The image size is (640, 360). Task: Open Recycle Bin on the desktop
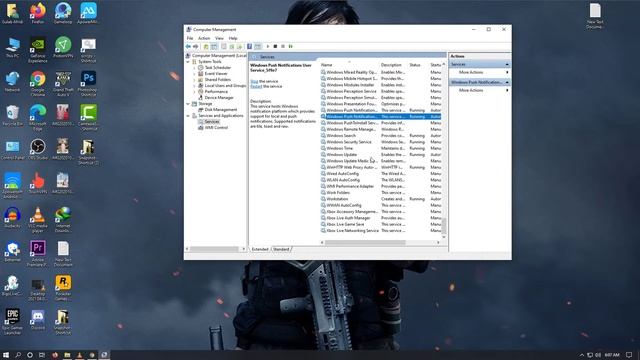point(12,115)
